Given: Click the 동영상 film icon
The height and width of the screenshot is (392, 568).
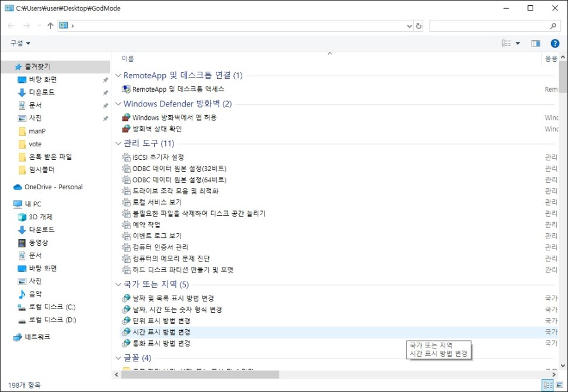Looking at the screenshot, I should coord(22,243).
